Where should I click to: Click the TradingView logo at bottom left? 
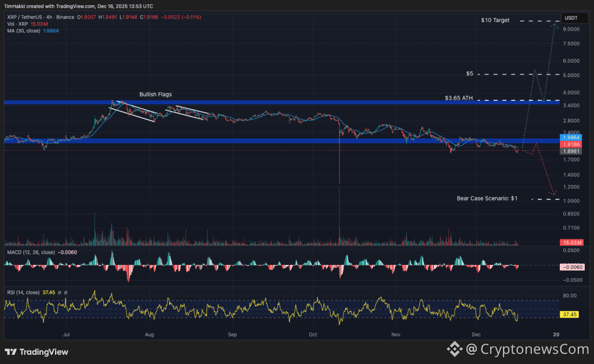(37, 352)
